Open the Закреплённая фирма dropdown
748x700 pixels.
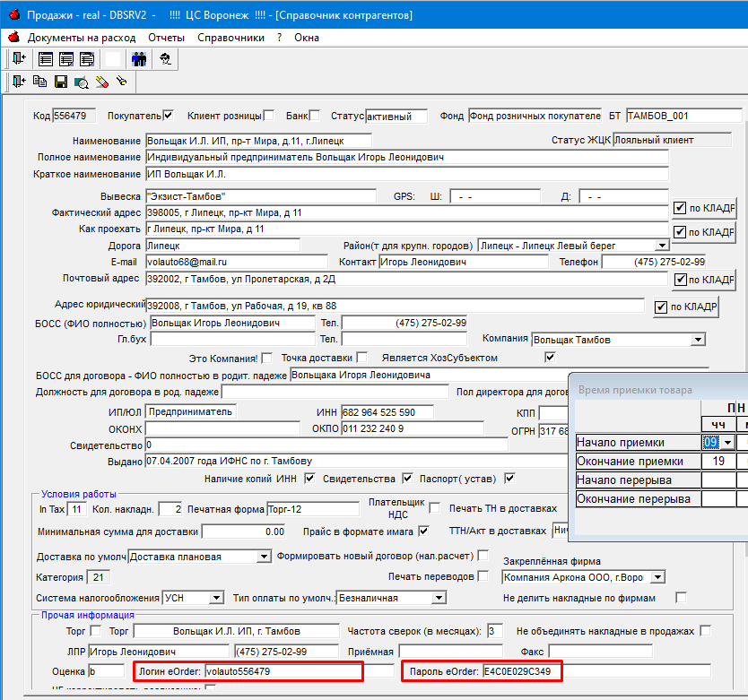(657, 577)
